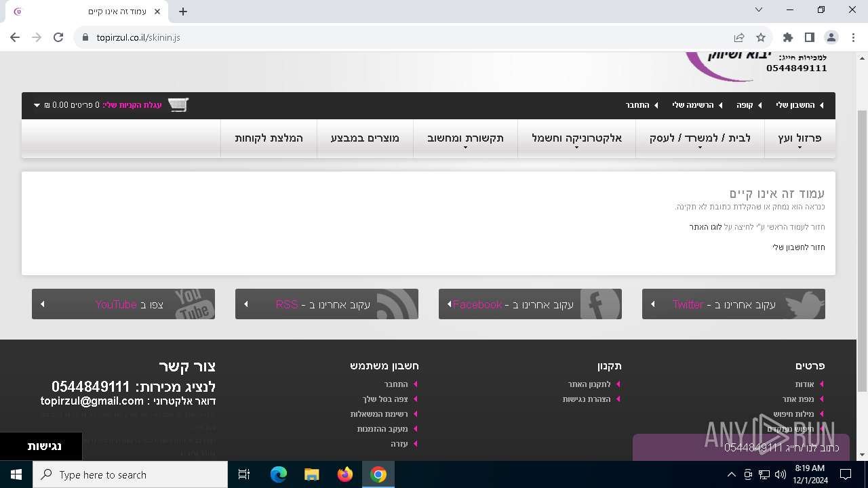This screenshot has height=488, width=868.
Task: Open the tab search chevron
Action: (x=759, y=9)
